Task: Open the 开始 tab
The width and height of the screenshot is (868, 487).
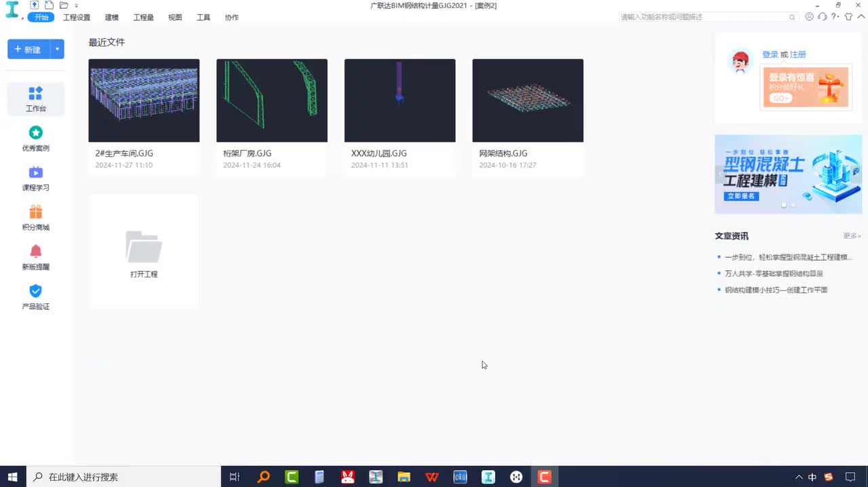Action: click(x=41, y=17)
